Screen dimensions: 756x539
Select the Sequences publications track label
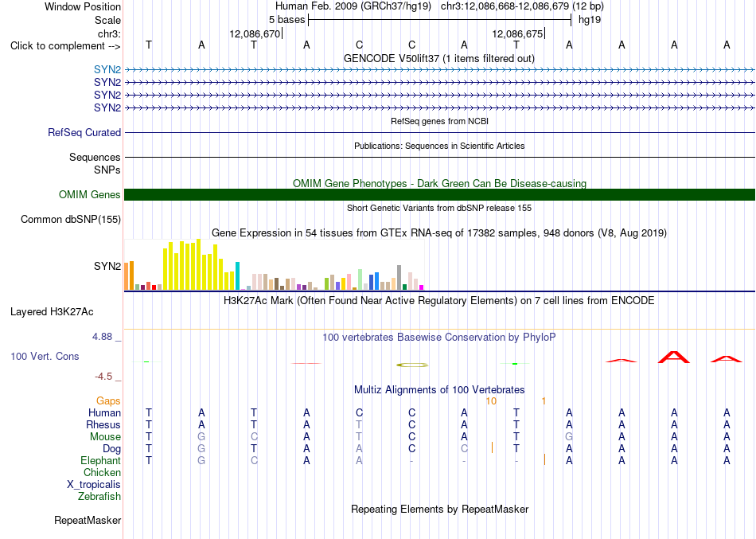[x=95, y=157]
